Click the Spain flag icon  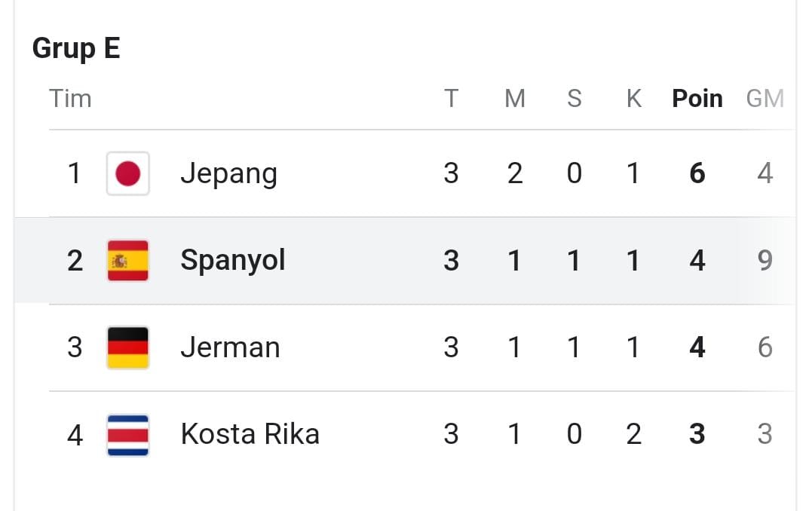127,260
